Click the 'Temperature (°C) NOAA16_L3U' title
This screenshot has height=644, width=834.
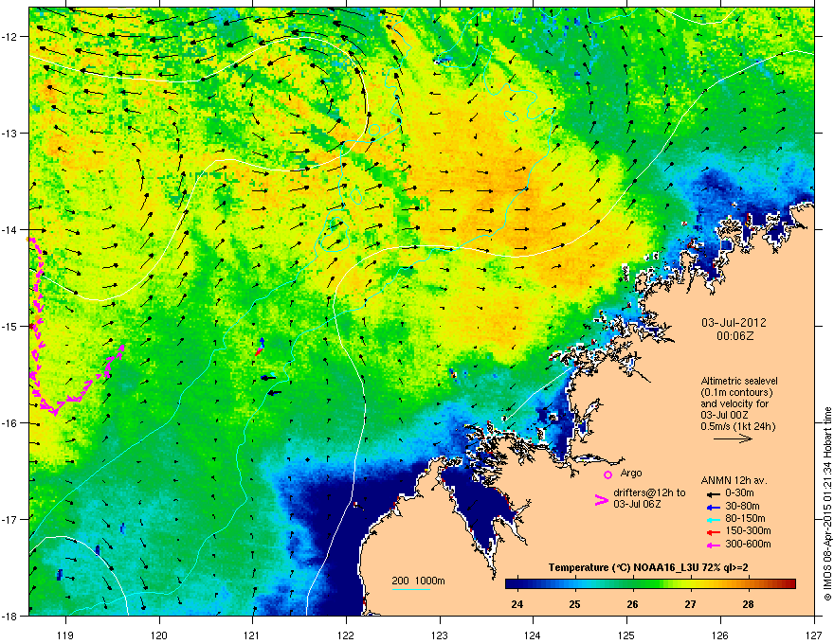614,567
